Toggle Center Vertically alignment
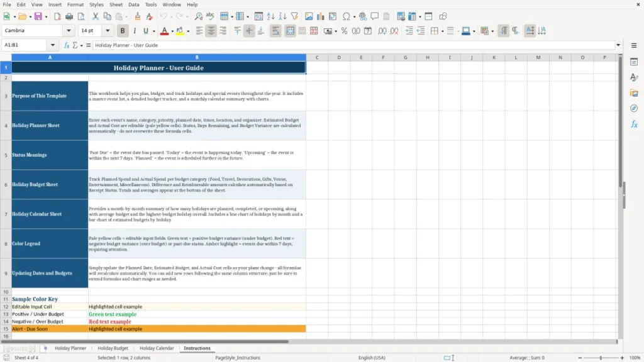Viewport: 644px width, 362px height. tap(249, 31)
